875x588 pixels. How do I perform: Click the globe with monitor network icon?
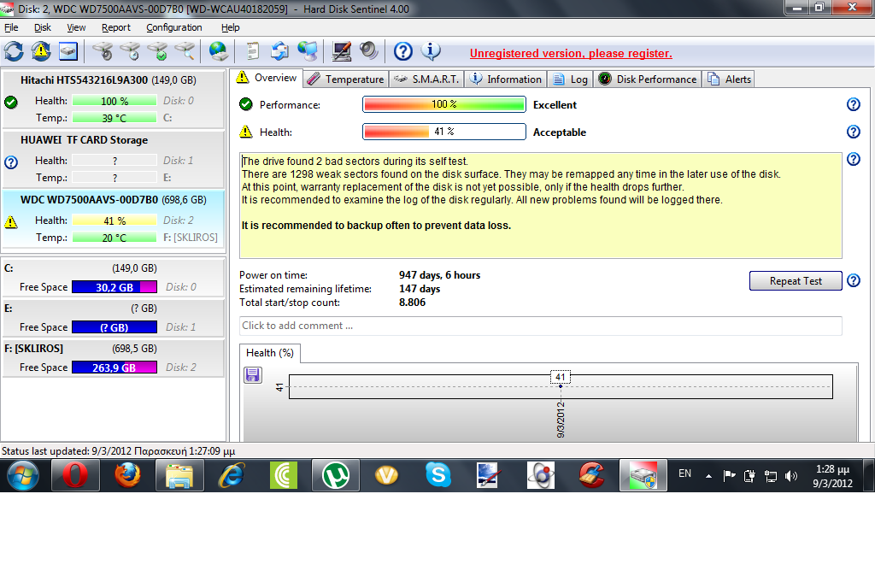pos(308,51)
